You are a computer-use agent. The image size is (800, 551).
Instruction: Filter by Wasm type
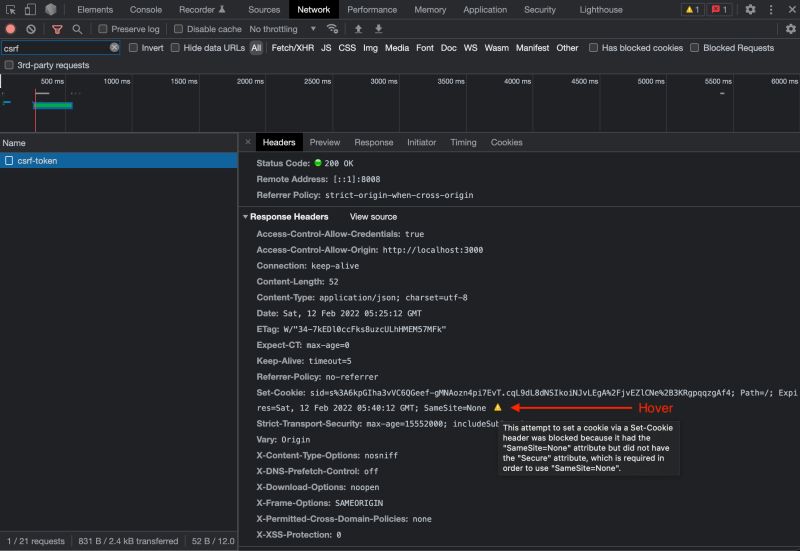pos(496,48)
